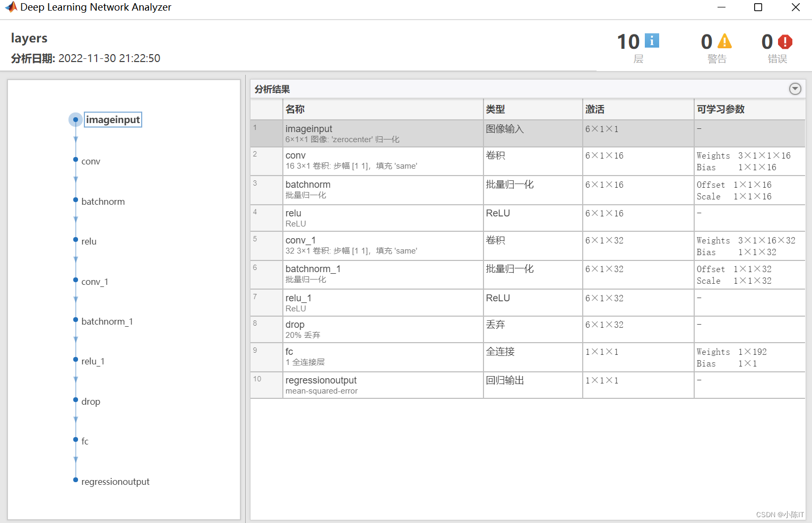Click the 分析结果 panel title
812x523 pixels.
272,89
